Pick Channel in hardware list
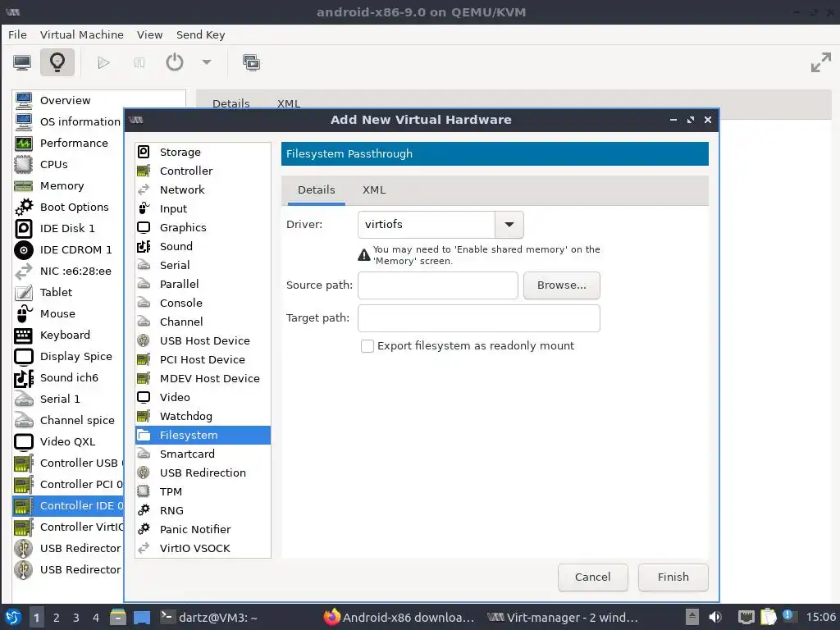Viewport: 840px width, 630px height. point(203,322)
